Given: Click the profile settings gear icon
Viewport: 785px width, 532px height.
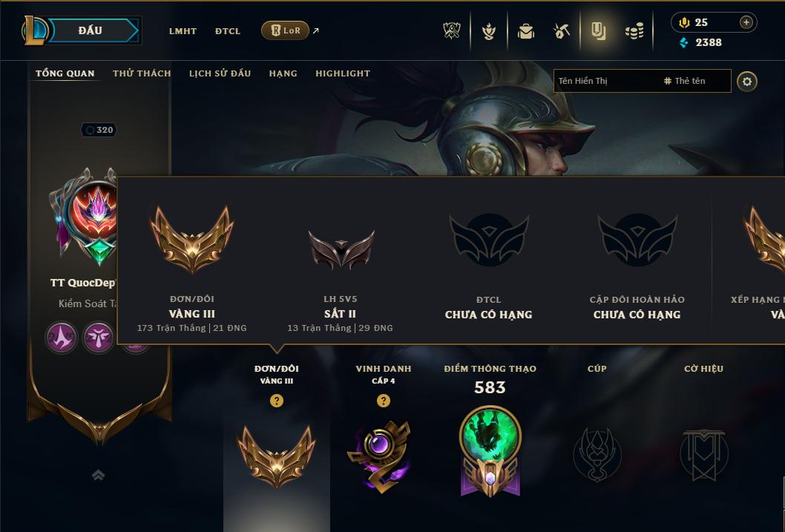Looking at the screenshot, I should [747, 82].
